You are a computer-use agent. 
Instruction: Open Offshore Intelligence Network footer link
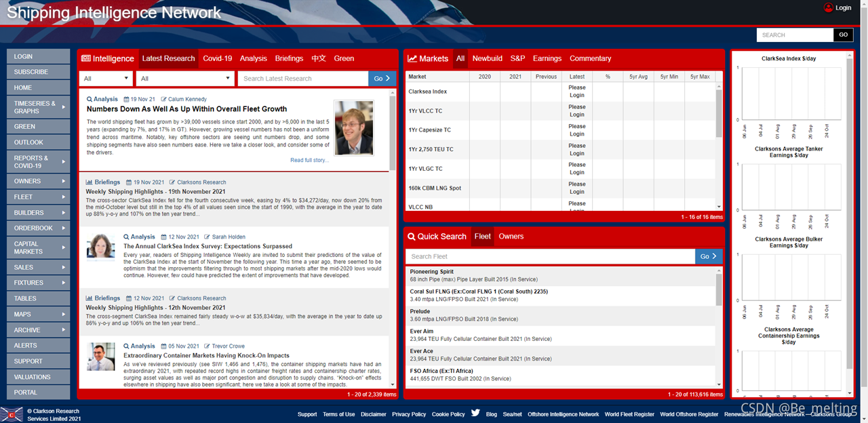coord(564,414)
